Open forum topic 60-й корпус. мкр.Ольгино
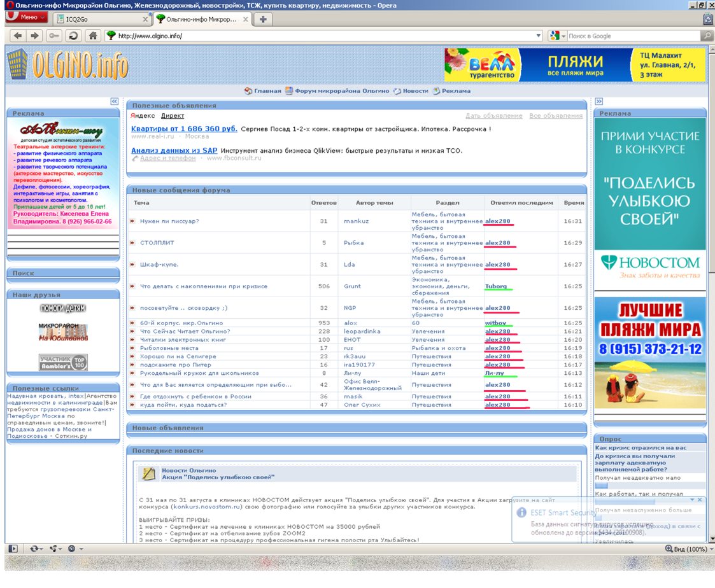 (x=181, y=323)
